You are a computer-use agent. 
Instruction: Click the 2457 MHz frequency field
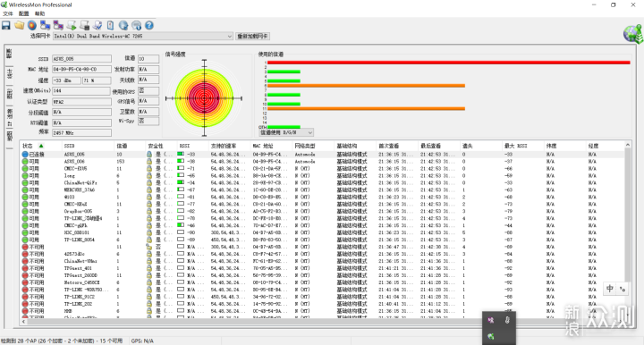[81, 133]
